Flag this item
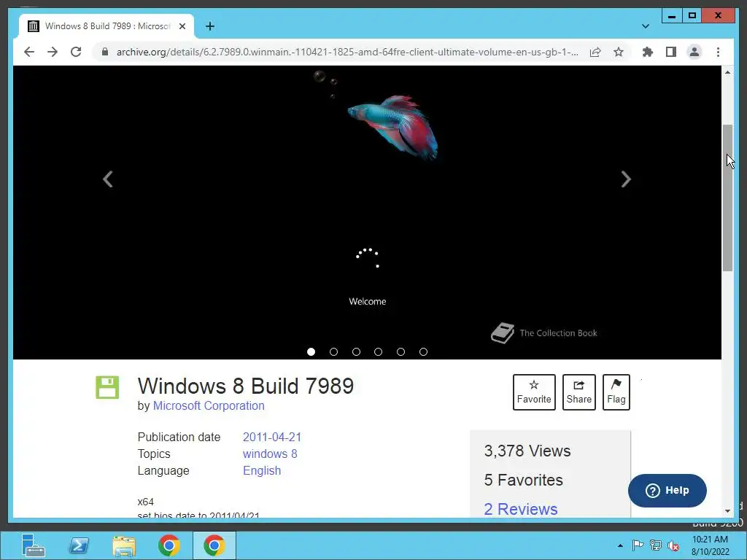Image resolution: width=747 pixels, height=560 pixels. point(616,392)
